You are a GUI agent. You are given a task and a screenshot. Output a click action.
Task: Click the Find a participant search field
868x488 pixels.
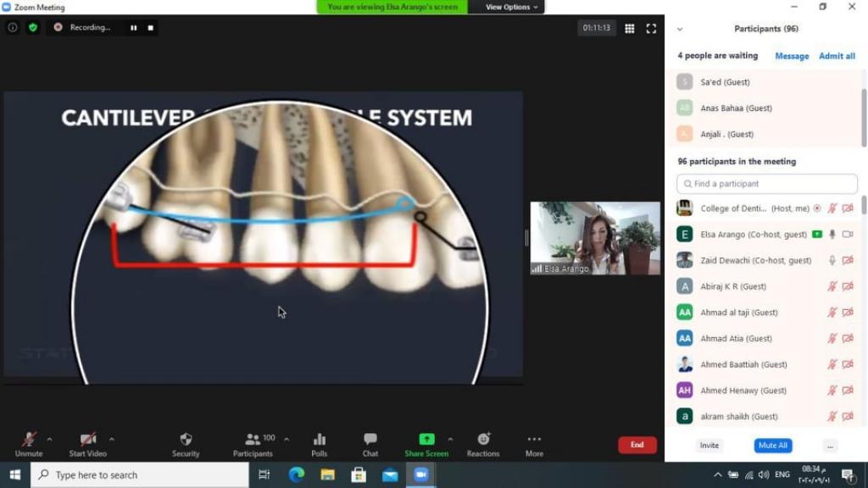[767, 184]
